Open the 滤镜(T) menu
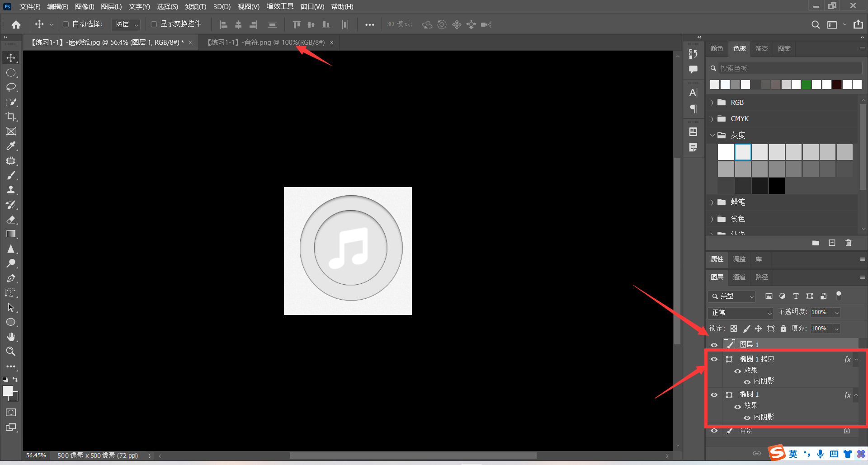The image size is (868, 465). click(x=195, y=6)
